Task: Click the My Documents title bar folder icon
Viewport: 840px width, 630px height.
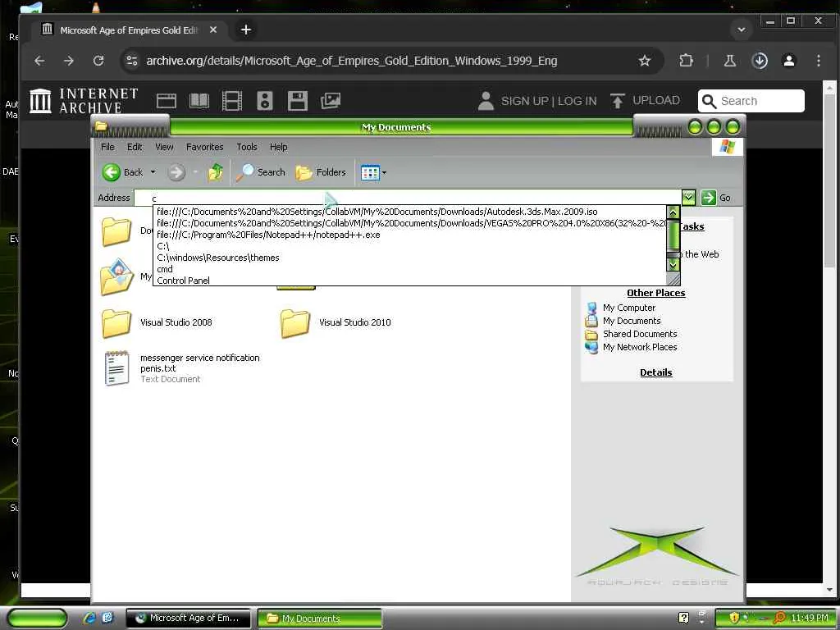Action: click(x=101, y=126)
